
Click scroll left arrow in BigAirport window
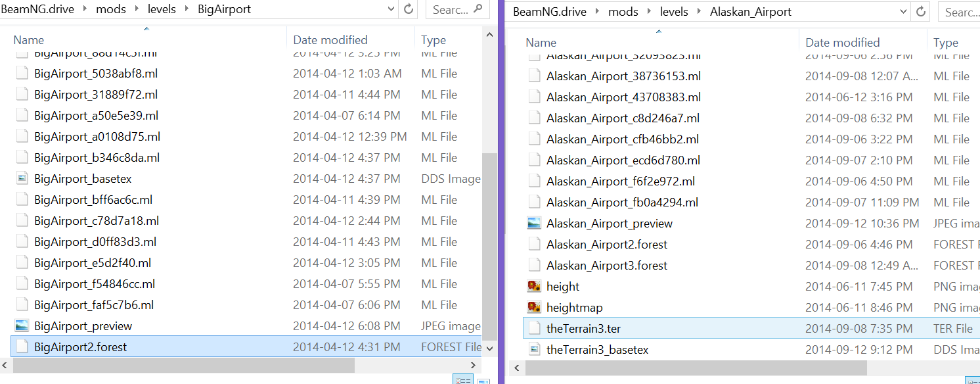click(6, 365)
